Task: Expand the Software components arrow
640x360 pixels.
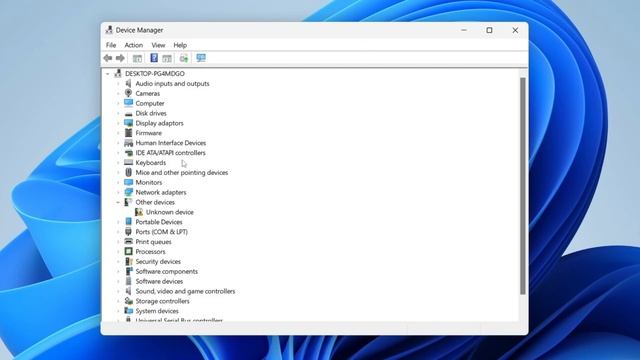Action: [x=118, y=271]
